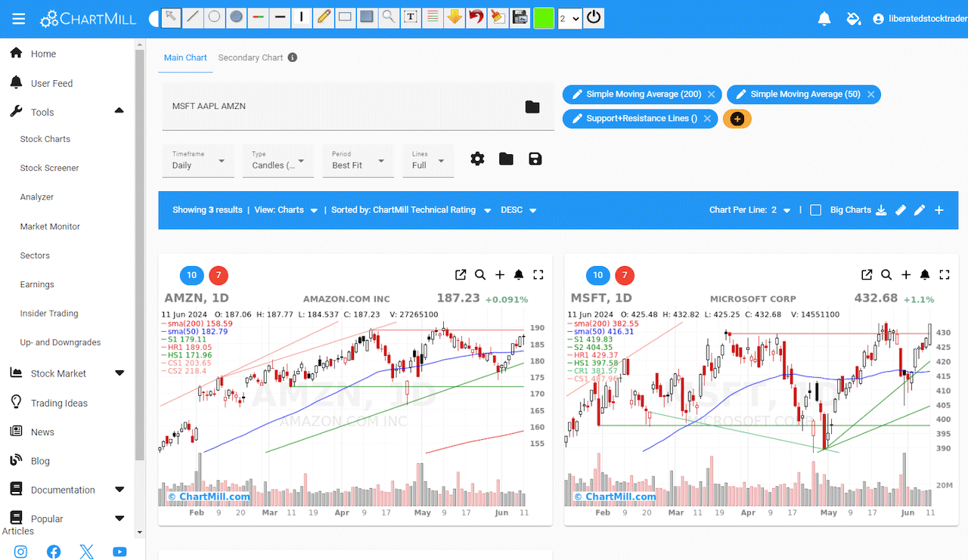Select the filled rectangle drawing tool
Image resolution: width=968 pixels, height=560 pixels.
tap(368, 17)
